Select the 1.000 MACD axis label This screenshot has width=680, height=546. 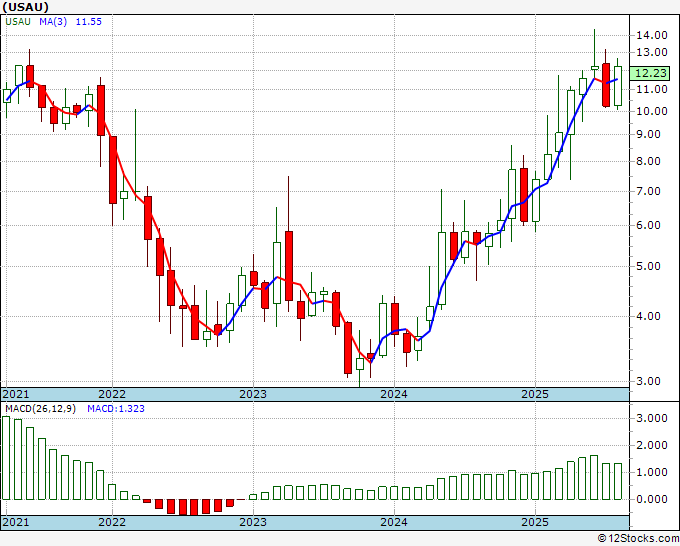pyautogui.click(x=651, y=472)
